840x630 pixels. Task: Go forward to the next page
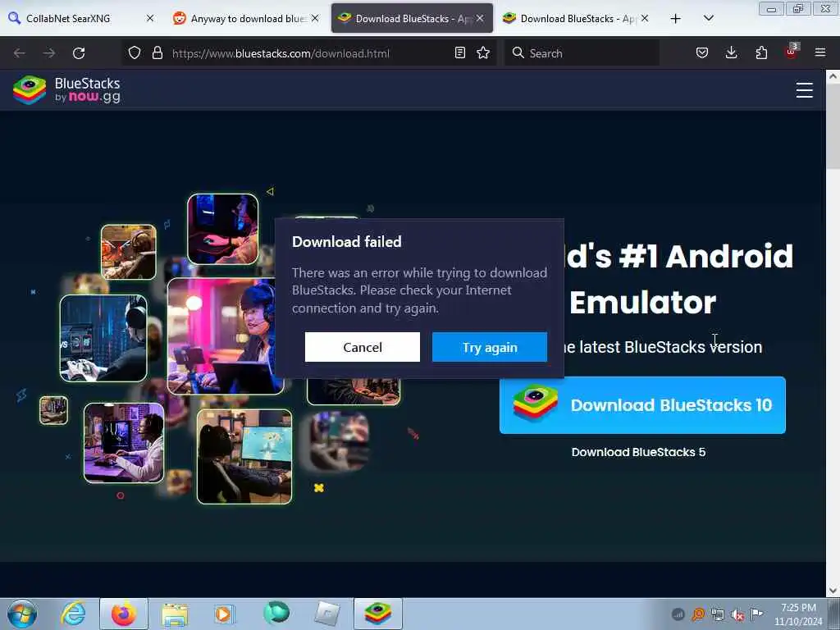pyautogui.click(x=48, y=53)
